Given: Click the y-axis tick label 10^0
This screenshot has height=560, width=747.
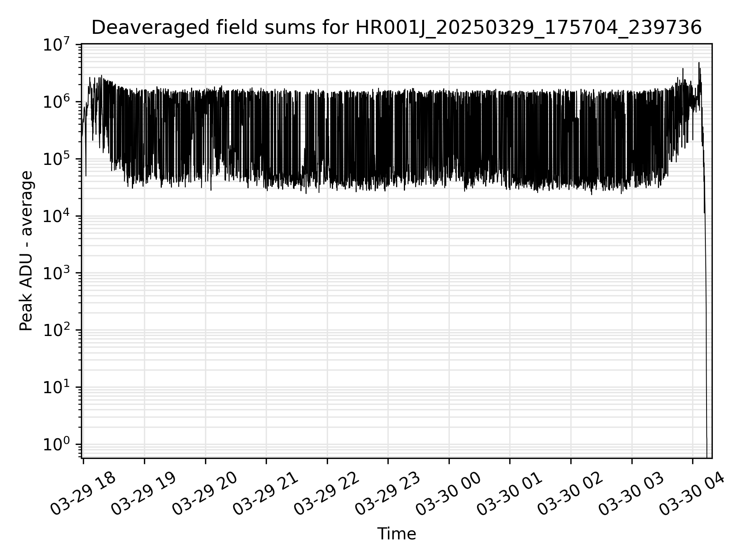Looking at the screenshot, I should tap(56, 444).
